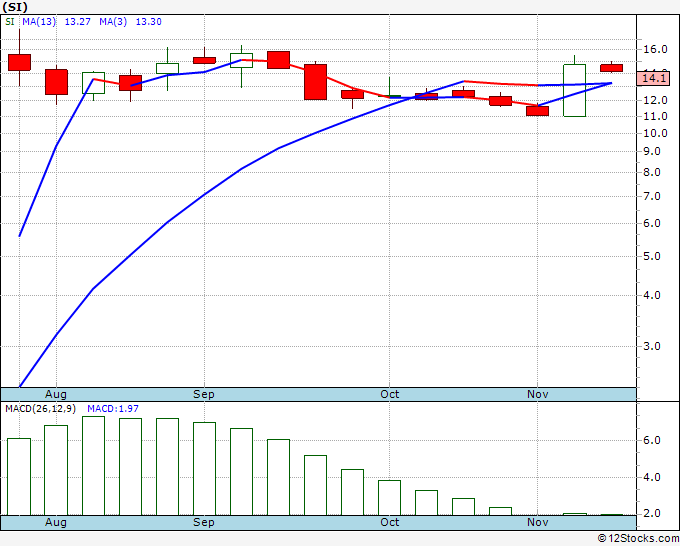Click the 3.0 price scale label
The height and width of the screenshot is (546, 680).
pyautogui.click(x=652, y=346)
